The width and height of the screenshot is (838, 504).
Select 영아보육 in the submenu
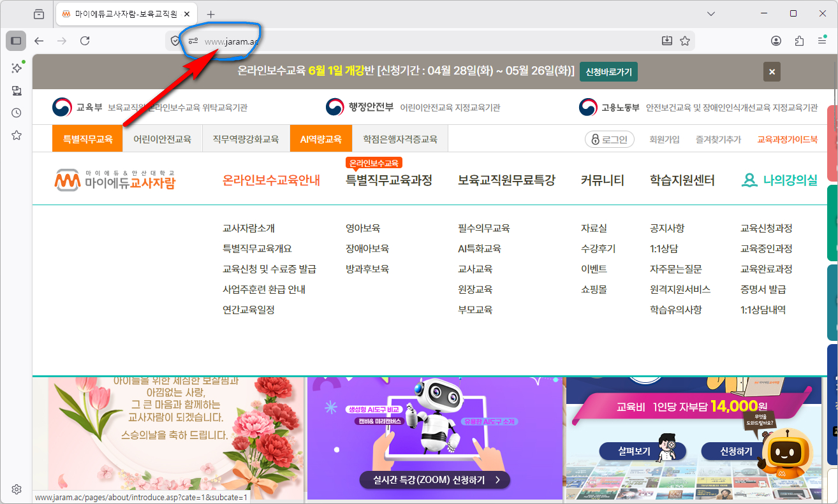(x=363, y=228)
